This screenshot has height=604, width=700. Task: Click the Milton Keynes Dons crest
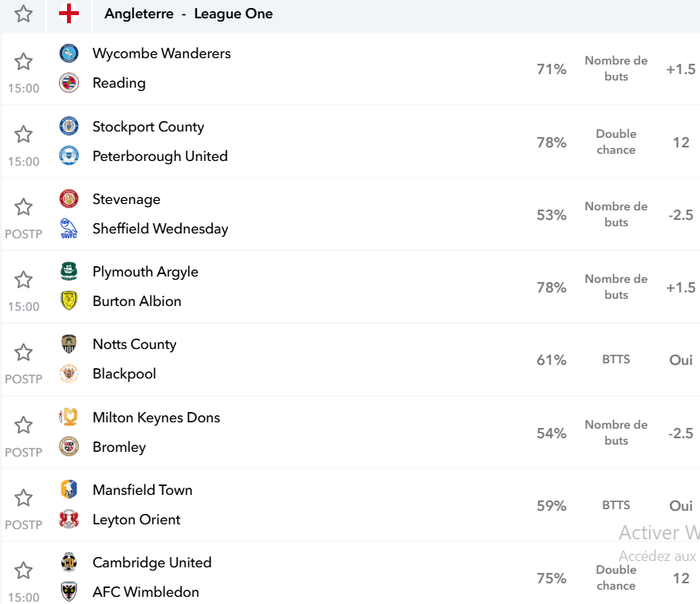[69, 417]
